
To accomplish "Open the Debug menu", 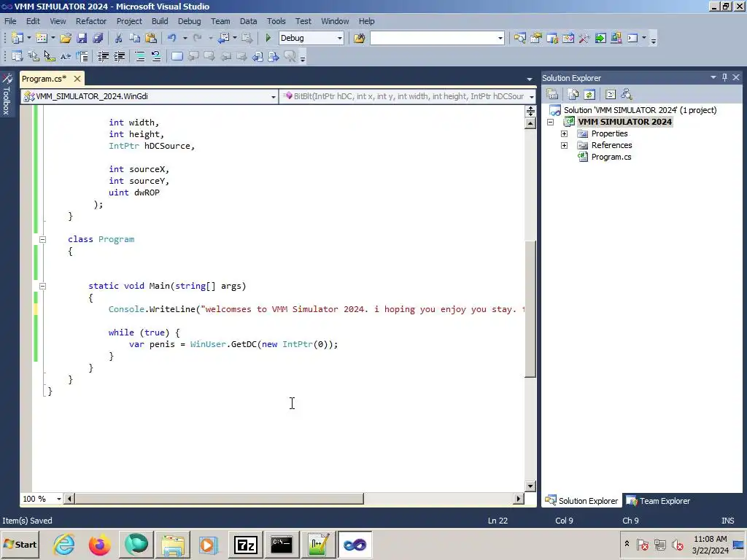I will (x=189, y=21).
